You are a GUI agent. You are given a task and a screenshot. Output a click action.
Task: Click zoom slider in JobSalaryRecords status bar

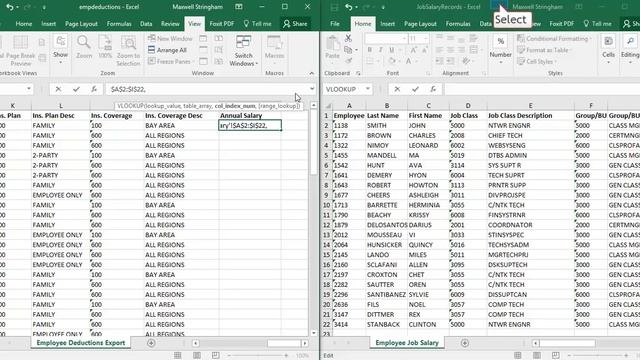(598, 356)
